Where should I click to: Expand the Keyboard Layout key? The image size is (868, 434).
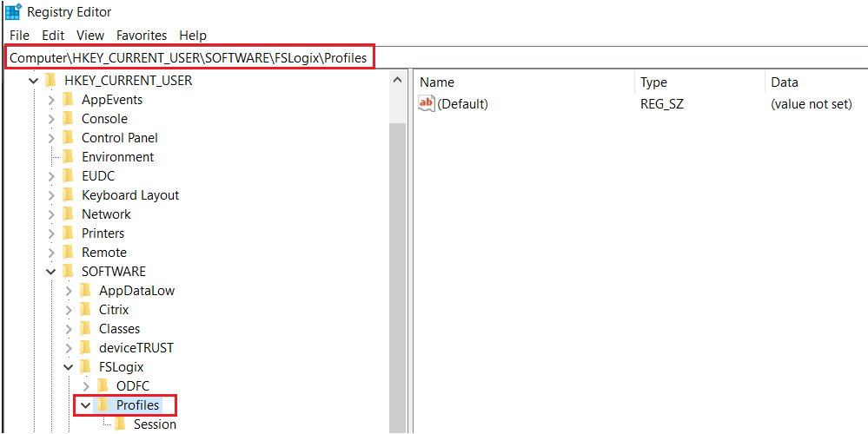click(51, 195)
